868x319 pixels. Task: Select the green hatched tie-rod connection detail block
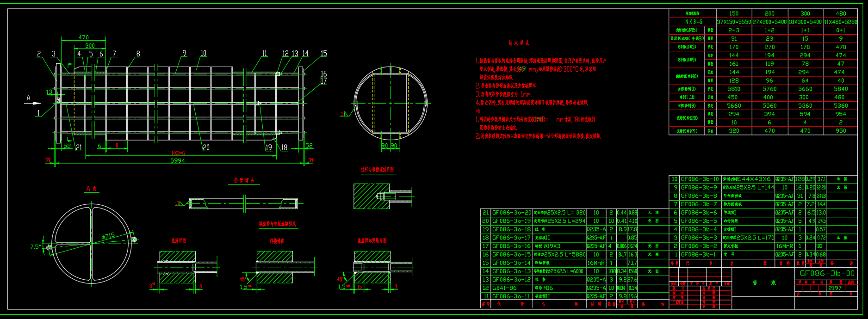(x=372, y=196)
